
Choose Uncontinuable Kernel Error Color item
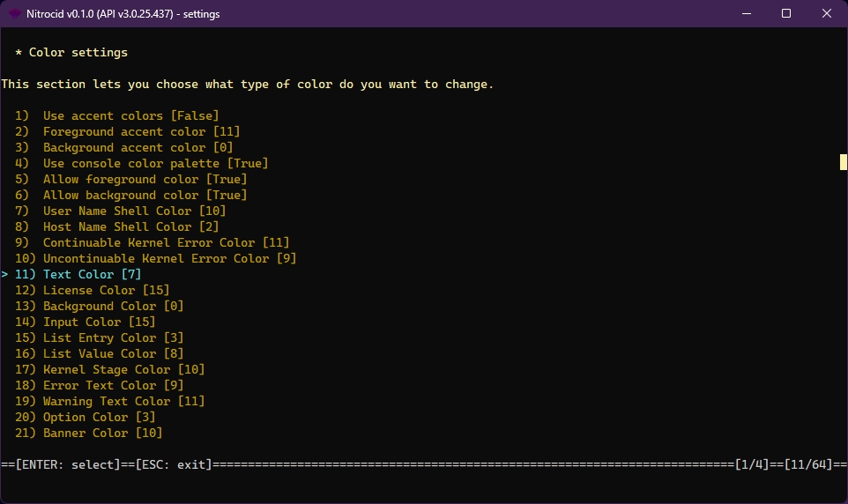click(169, 258)
